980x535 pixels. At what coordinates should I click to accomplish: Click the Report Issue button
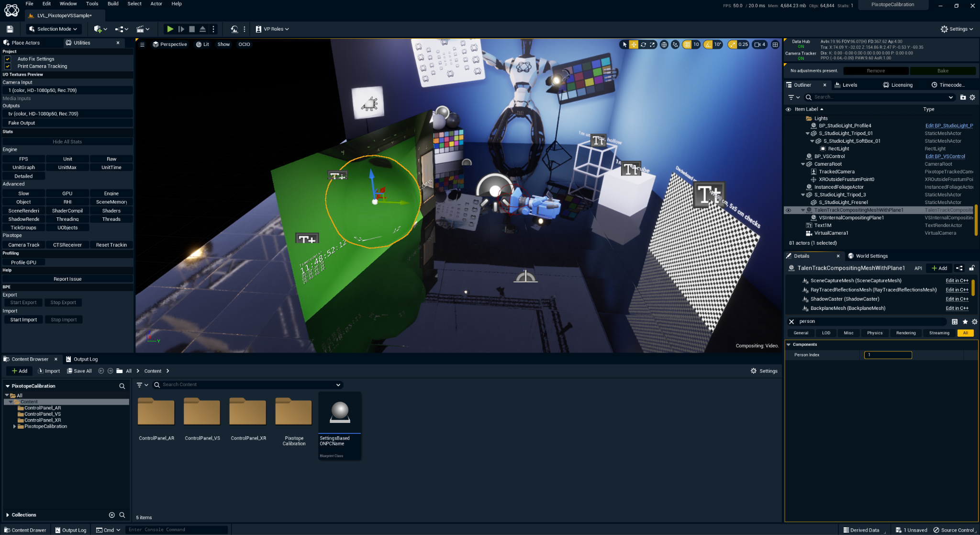tap(67, 279)
